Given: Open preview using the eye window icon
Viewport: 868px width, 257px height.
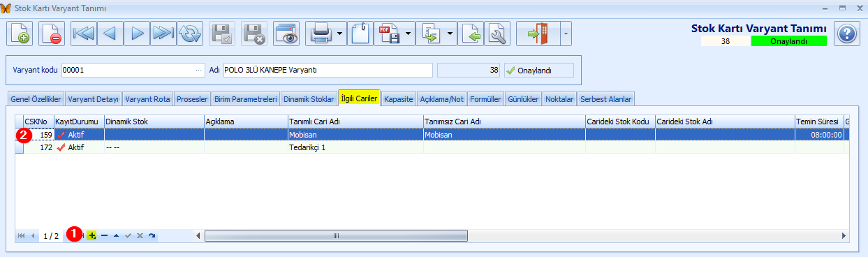Looking at the screenshot, I should click(x=286, y=34).
